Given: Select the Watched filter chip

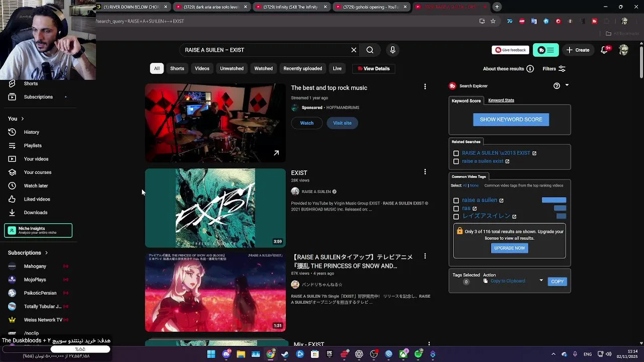Looking at the screenshot, I should [264, 68].
